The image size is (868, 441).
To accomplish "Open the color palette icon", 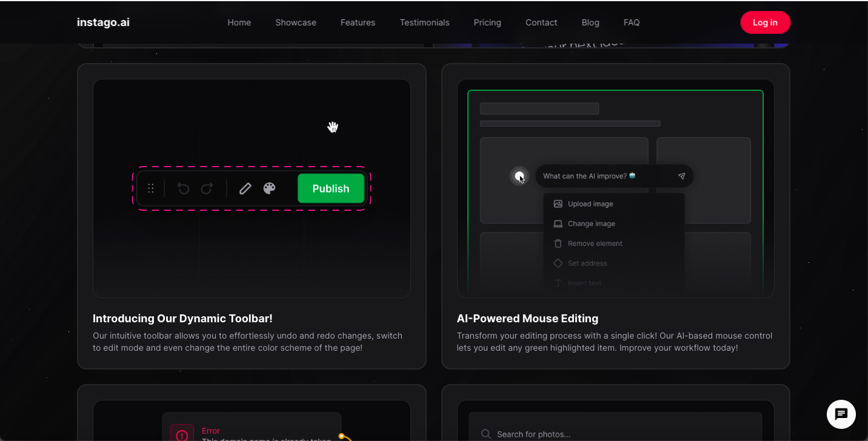I will (x=269, y=188).
